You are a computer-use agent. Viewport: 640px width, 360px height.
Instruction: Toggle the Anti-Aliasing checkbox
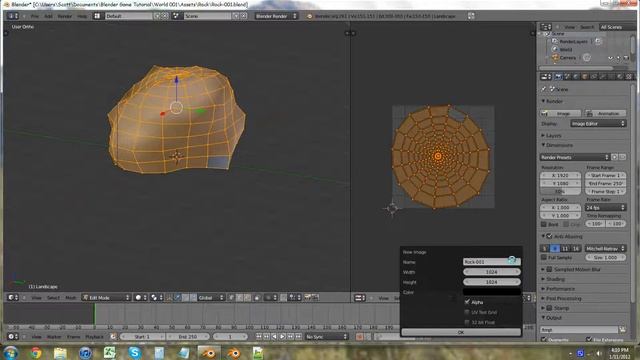(x=549, y=236)
